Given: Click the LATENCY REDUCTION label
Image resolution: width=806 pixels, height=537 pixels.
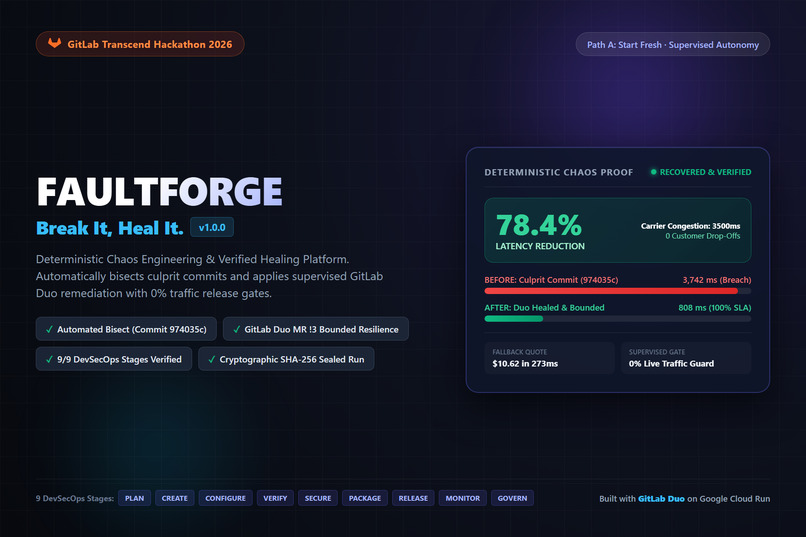Looking at the screenshot, I should point(540,246).
